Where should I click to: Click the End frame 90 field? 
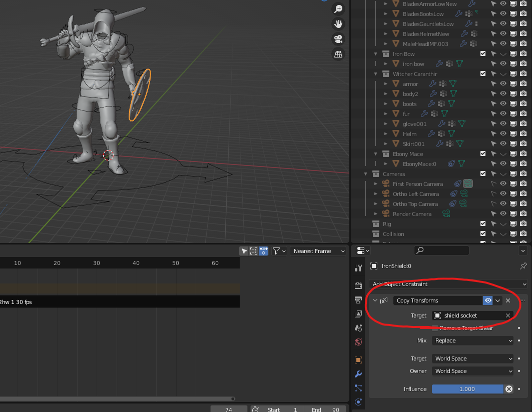click(325, 409)
